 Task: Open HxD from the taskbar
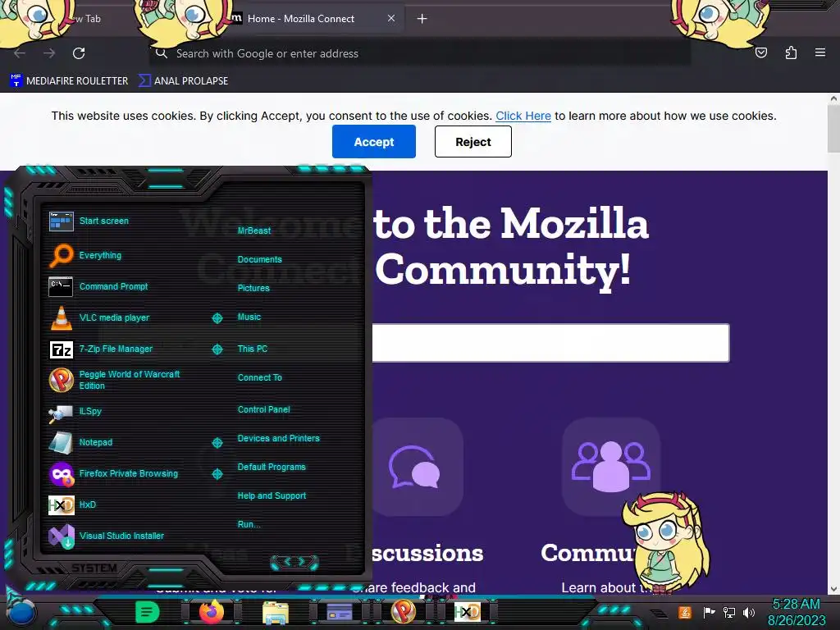pos(467,612)
